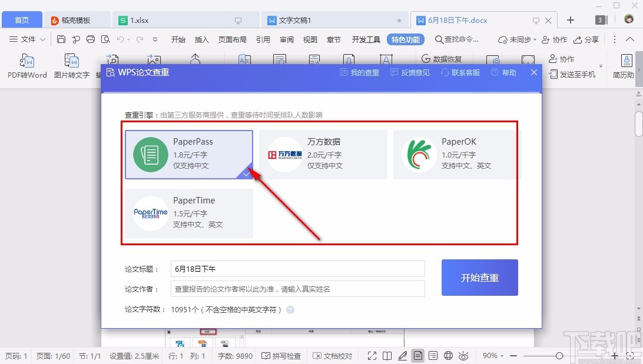
Task: Click the 开始查重 button
Action: (479, 278)
